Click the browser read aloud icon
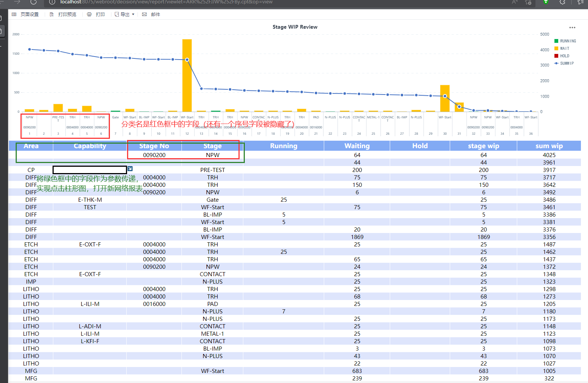Viewport: 588px width, 383px height. [515, 2]
